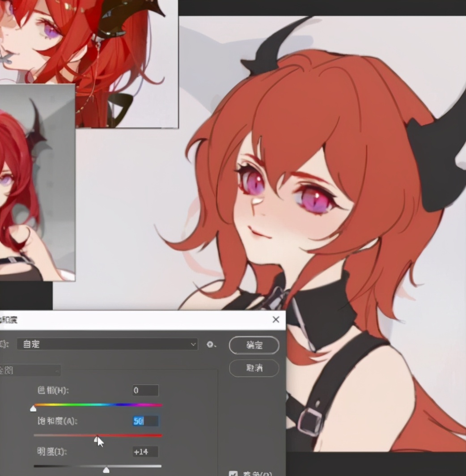Screen dimensions: 466x476
Task: Click the saturation slider handle
Action: point(97,439)
